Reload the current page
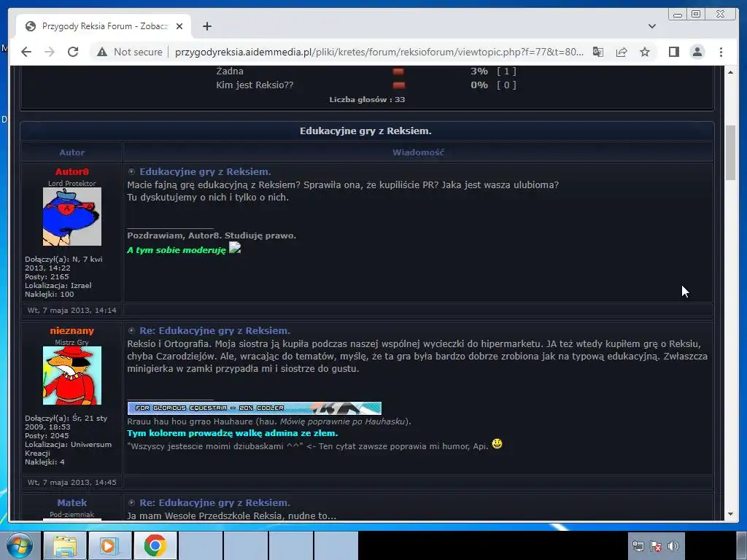Screen dimensions: 747x560 [73, 52]
